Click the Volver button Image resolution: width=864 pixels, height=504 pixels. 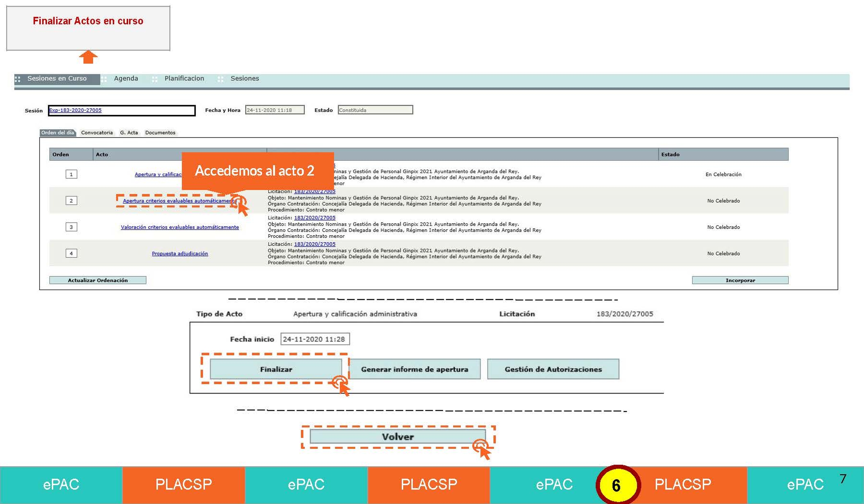pos(397,437)
